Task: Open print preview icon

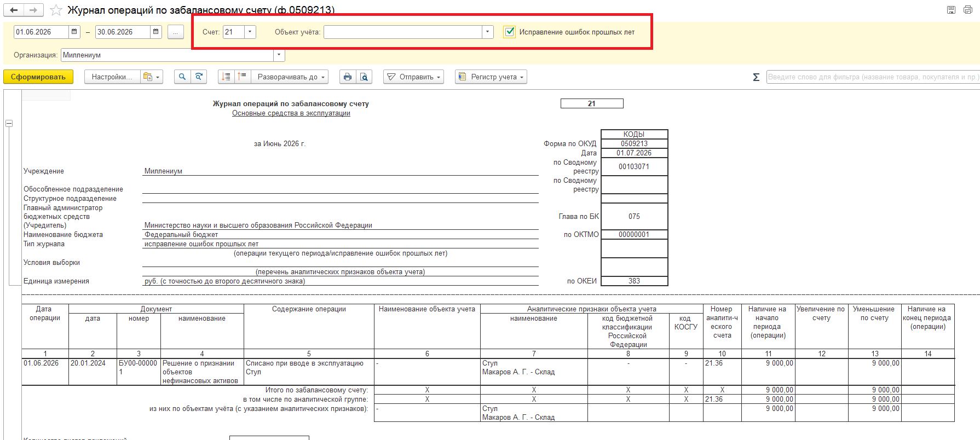Action: point(364,77)
